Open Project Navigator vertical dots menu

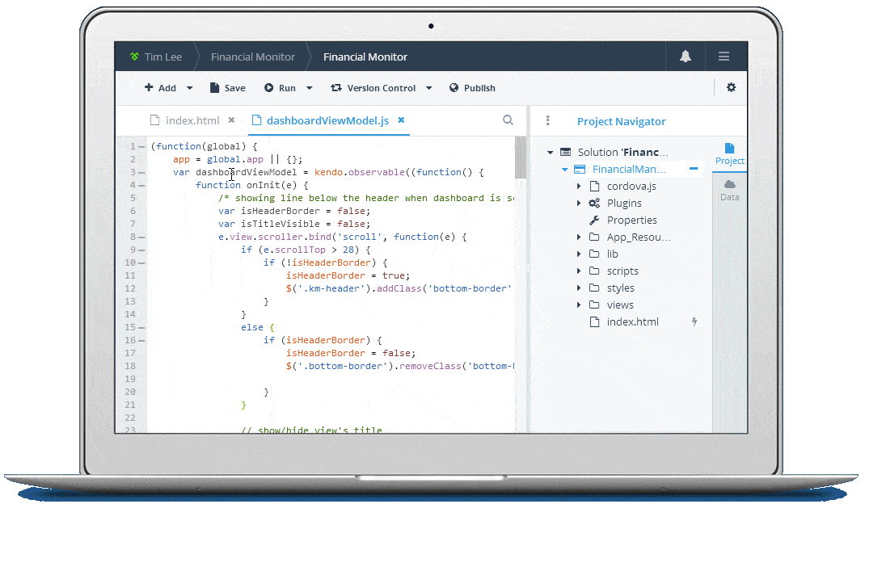547,120
